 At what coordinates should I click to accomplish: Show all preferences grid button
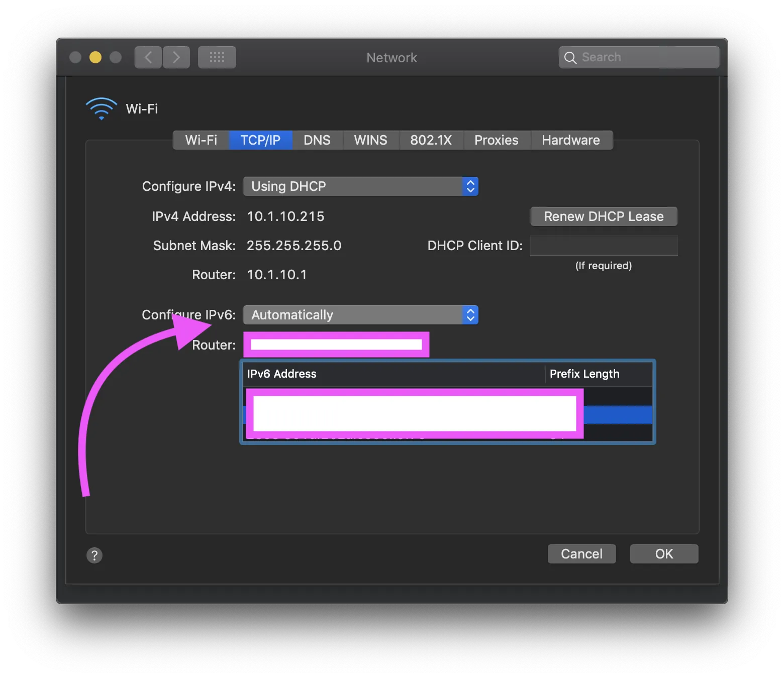(x=217, y=57)
